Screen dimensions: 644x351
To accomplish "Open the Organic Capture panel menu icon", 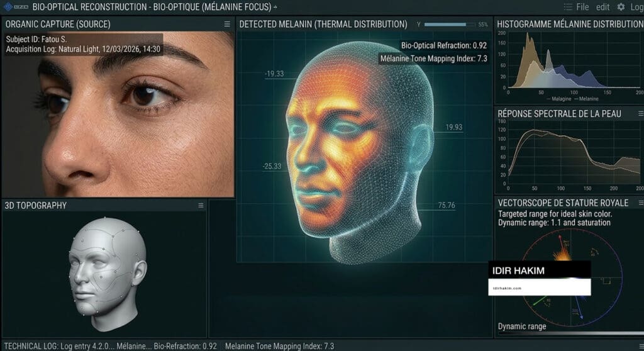I will click(x=227, y=24).
